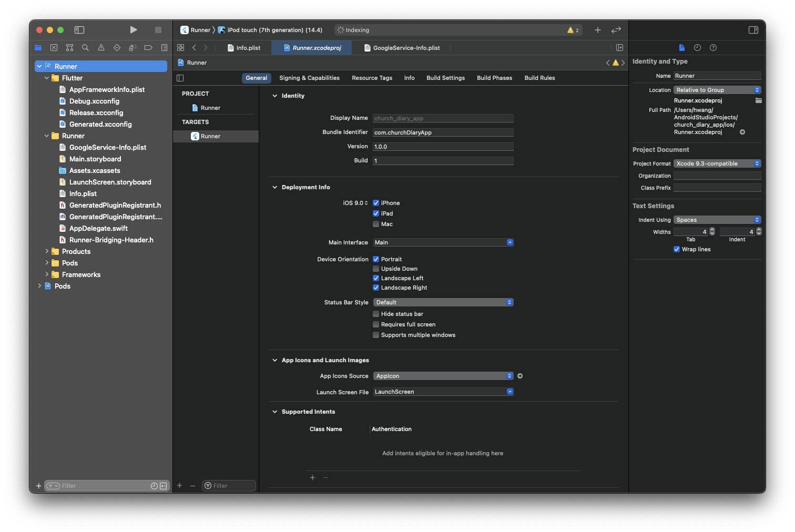Show the History inspector
The height and width of the screenshot is (532, 795).
pos(697,48)
